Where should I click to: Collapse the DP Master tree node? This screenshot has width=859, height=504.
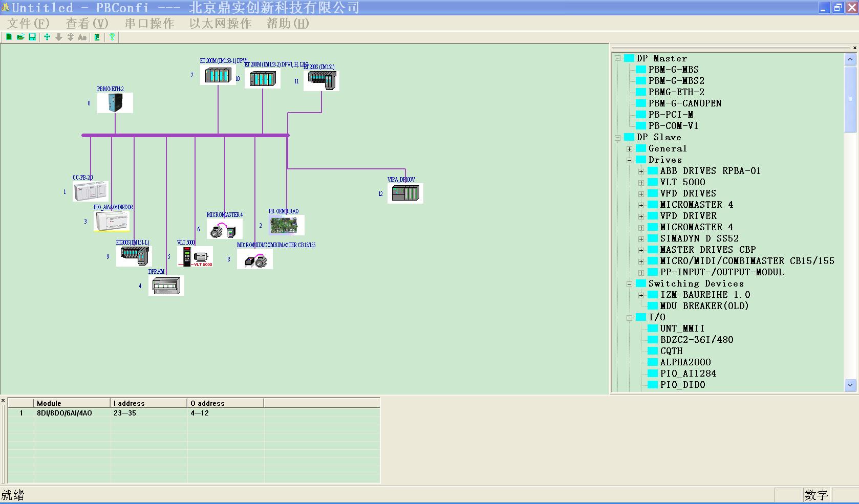[618, 58]
